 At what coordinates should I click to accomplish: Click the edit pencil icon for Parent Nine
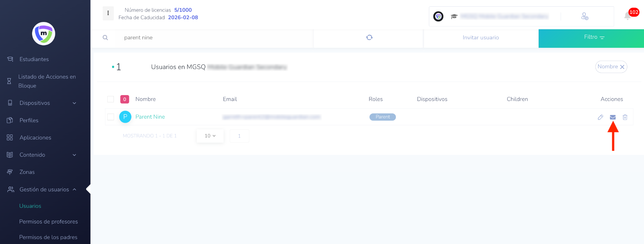coord(600,117)
